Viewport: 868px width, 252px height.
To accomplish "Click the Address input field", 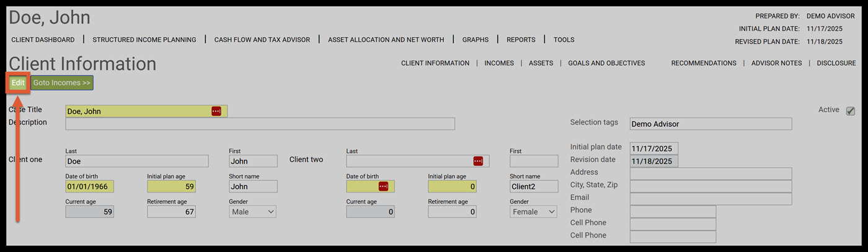I will pyautogui.click(x=711, y=174).
